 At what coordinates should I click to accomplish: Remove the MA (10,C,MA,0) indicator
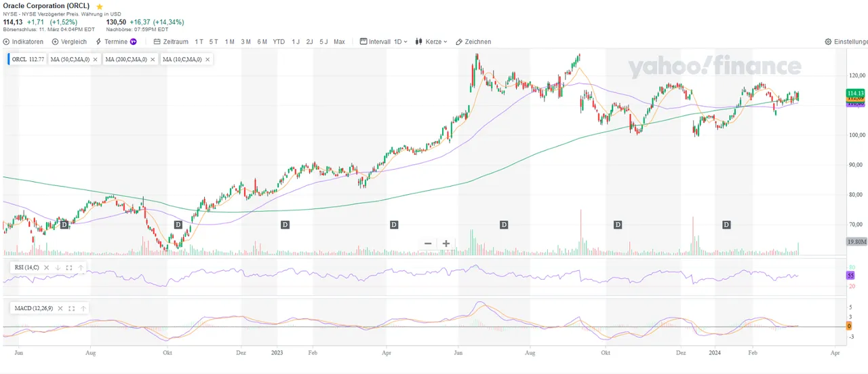(208, 59)
